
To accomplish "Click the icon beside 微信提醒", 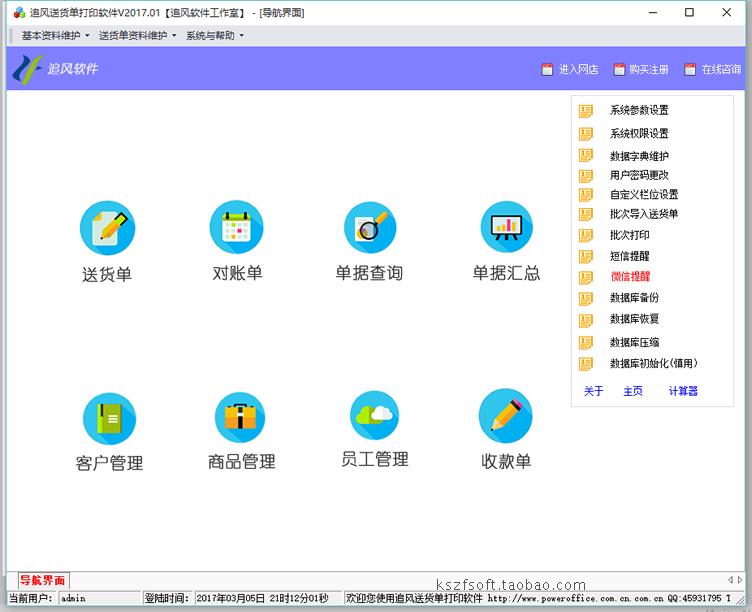I will (x=586, y=277).
